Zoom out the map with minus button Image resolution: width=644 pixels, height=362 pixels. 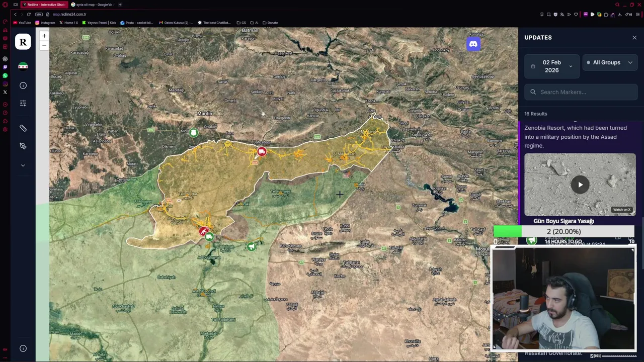[x=44, y=45]
